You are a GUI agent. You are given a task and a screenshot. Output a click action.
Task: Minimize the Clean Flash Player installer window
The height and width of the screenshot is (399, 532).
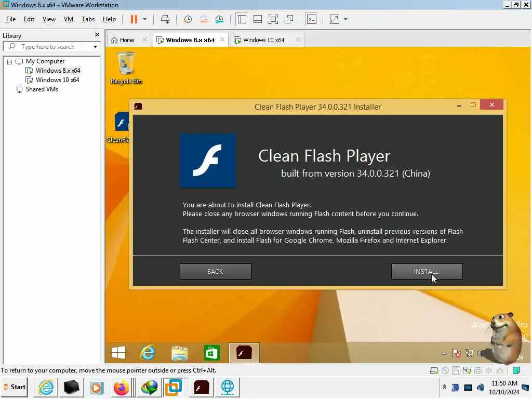pyautogui.click(x=459, y=105)
